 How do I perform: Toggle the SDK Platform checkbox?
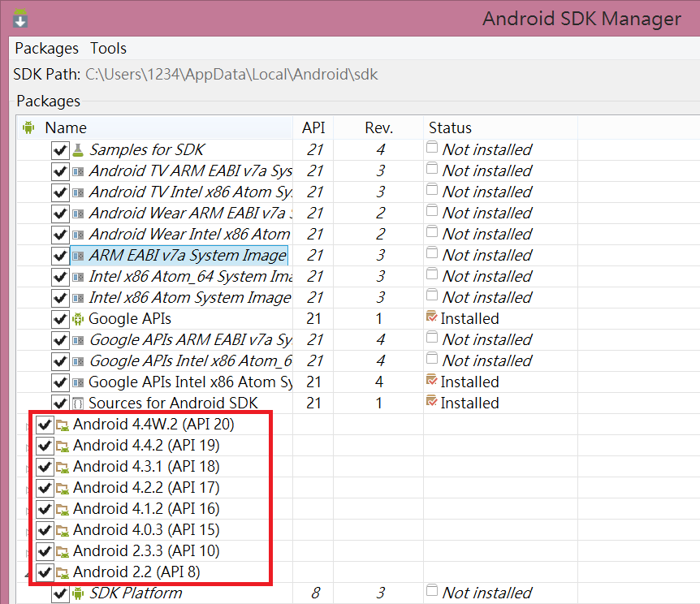point(60,594)
